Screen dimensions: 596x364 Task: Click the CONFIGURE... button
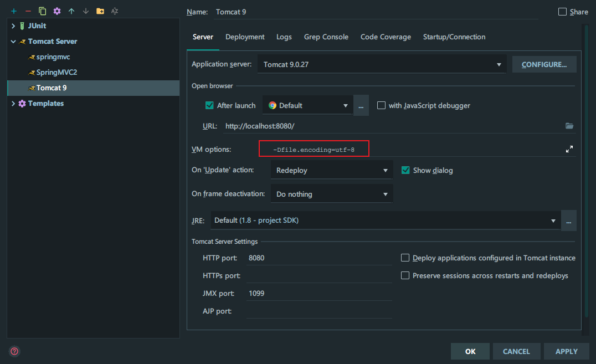[x=544, y=64]
